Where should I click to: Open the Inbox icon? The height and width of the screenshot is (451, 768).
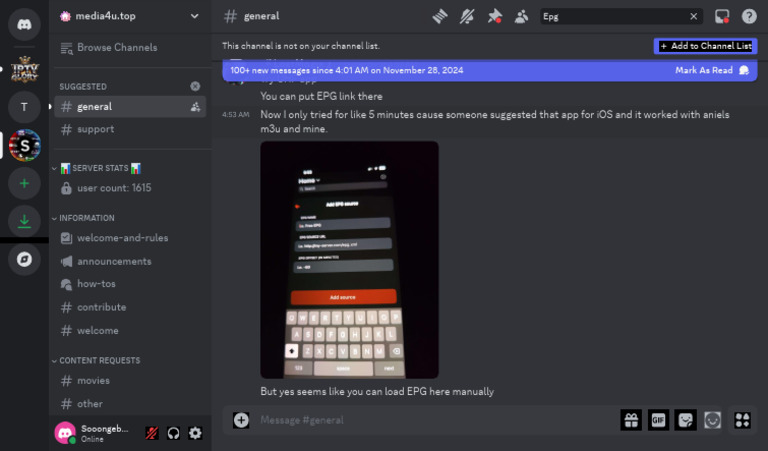point(722,16)
